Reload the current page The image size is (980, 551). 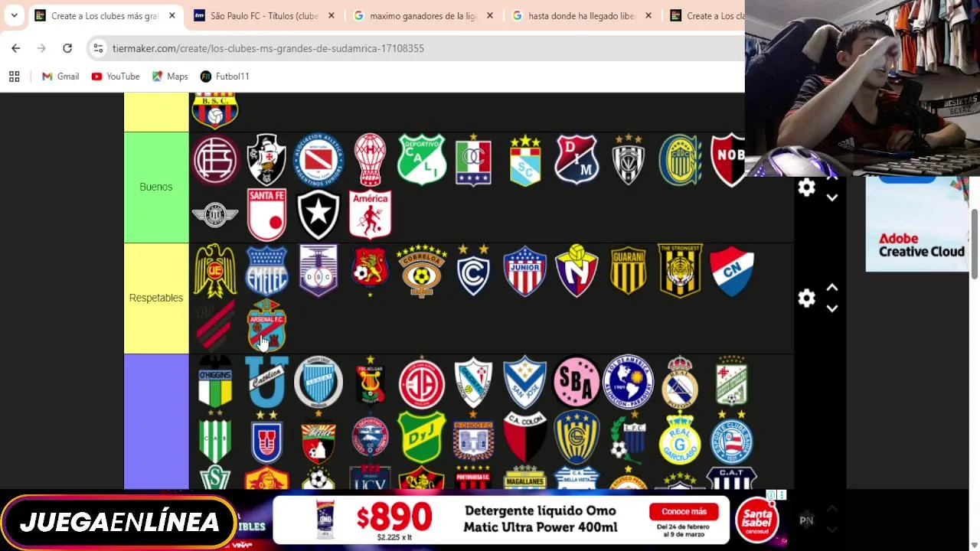67,48
